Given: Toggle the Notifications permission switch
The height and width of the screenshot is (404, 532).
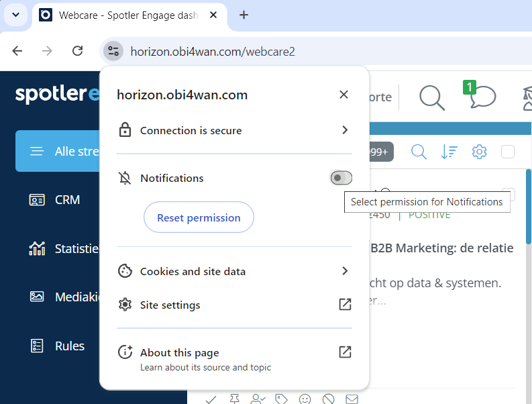Looking at the screenshot, I should click(x=341, y=178).
